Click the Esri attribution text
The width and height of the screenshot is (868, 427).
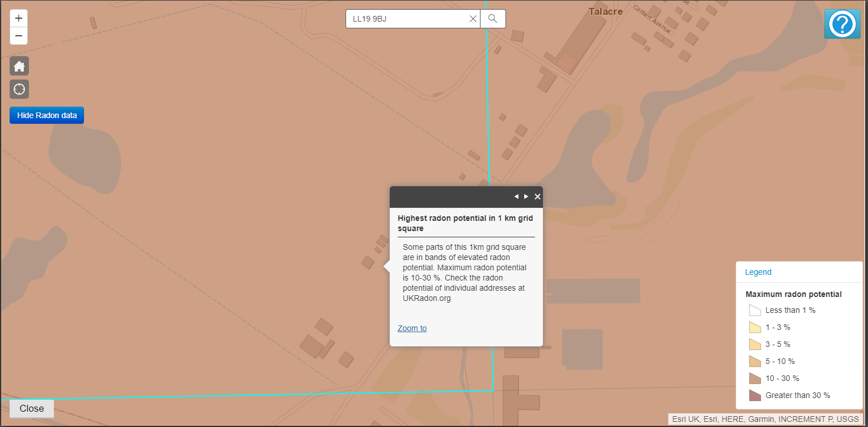tap(765, 419)
